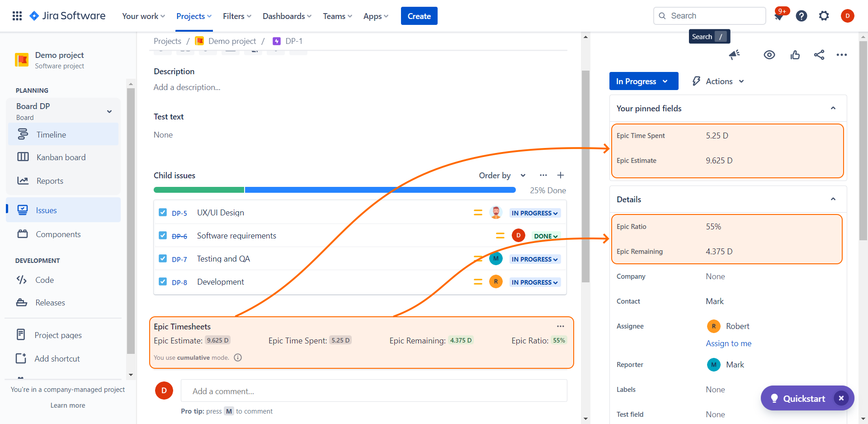Open the In Progress status dropdown
This screenshot has height=424, width=868.
pos(643,81)
